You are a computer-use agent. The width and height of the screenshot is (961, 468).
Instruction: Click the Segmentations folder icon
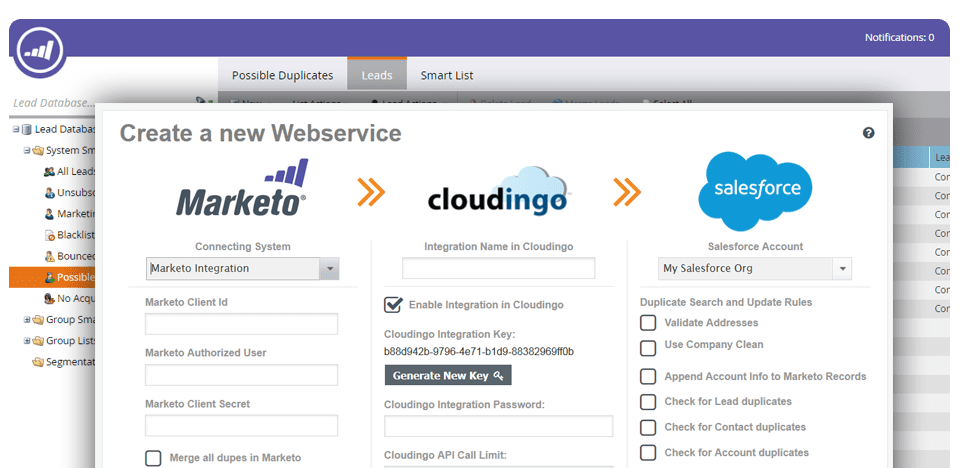tap(38, 362)
